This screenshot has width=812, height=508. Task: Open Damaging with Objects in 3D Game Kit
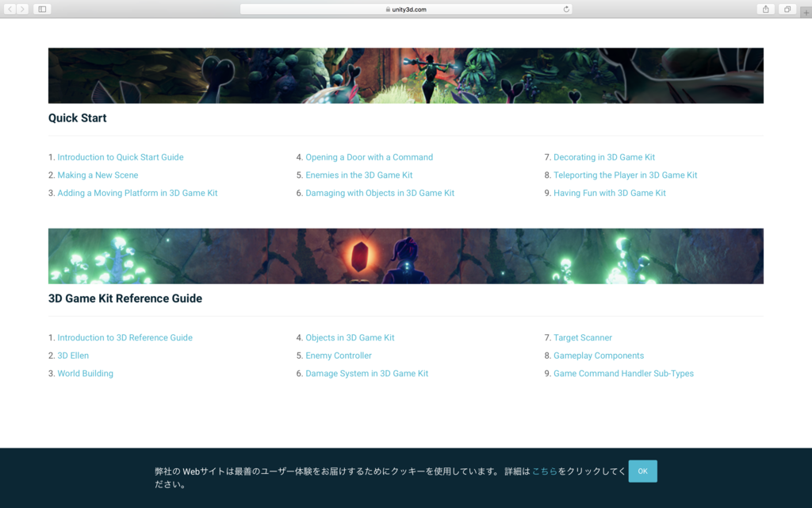pos(380,193)
